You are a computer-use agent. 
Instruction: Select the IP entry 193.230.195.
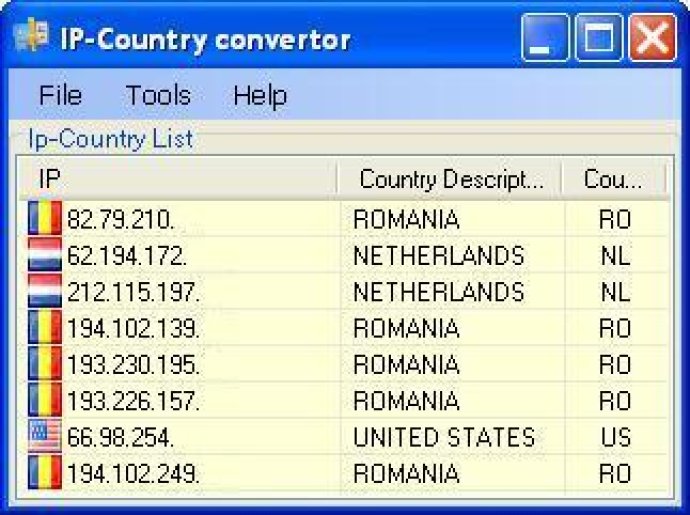click(133, 365)
